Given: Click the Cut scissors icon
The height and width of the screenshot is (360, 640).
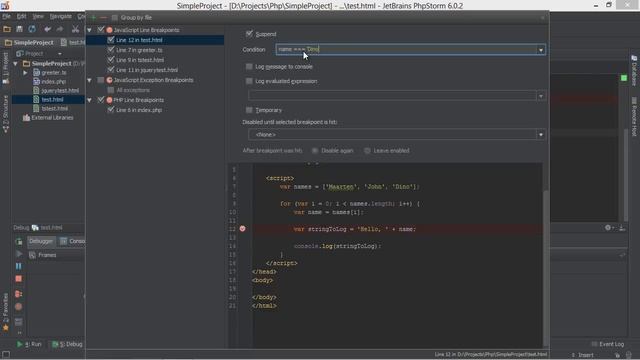Looking at the screenshot, I should (x=75, y=29).
